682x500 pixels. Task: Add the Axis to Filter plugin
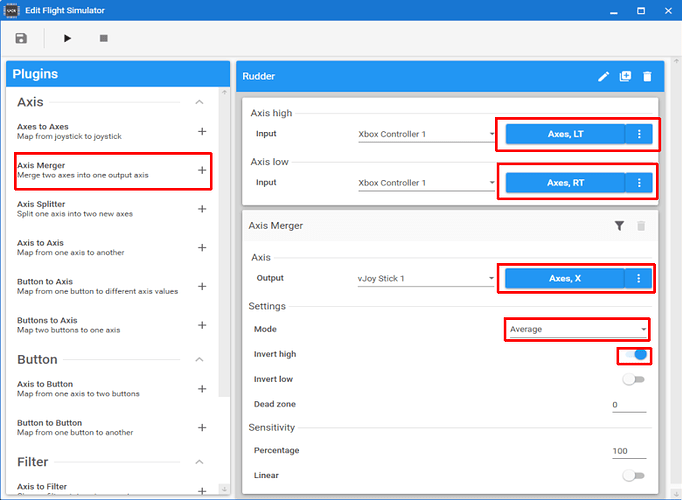[x=202, y=491]
